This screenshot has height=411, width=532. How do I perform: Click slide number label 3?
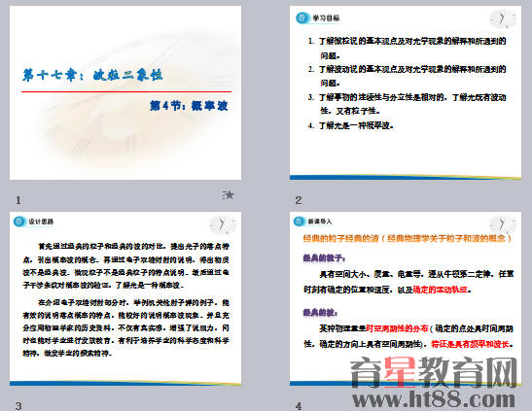click(18, 405)
